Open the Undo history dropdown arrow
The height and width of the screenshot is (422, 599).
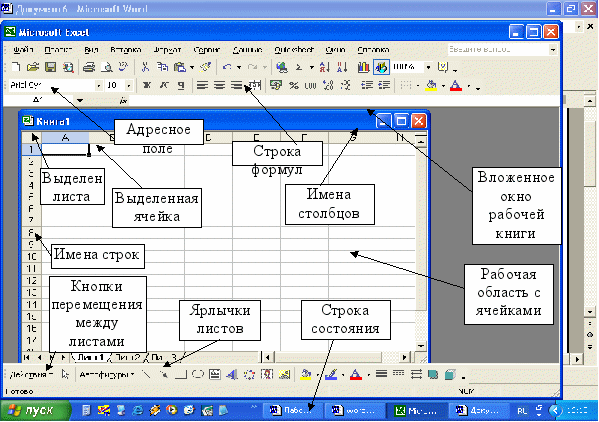[239, 67]
